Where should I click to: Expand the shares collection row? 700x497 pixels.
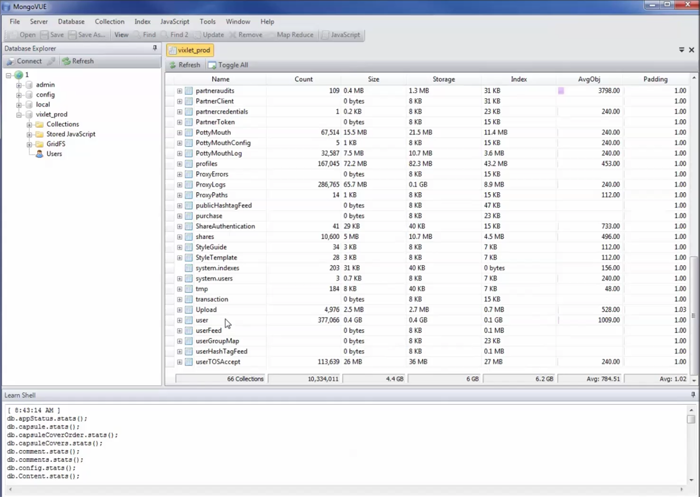[x=179, y=237]
